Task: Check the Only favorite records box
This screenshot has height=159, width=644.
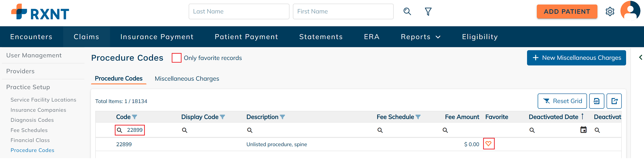Action: click(176, 58)
